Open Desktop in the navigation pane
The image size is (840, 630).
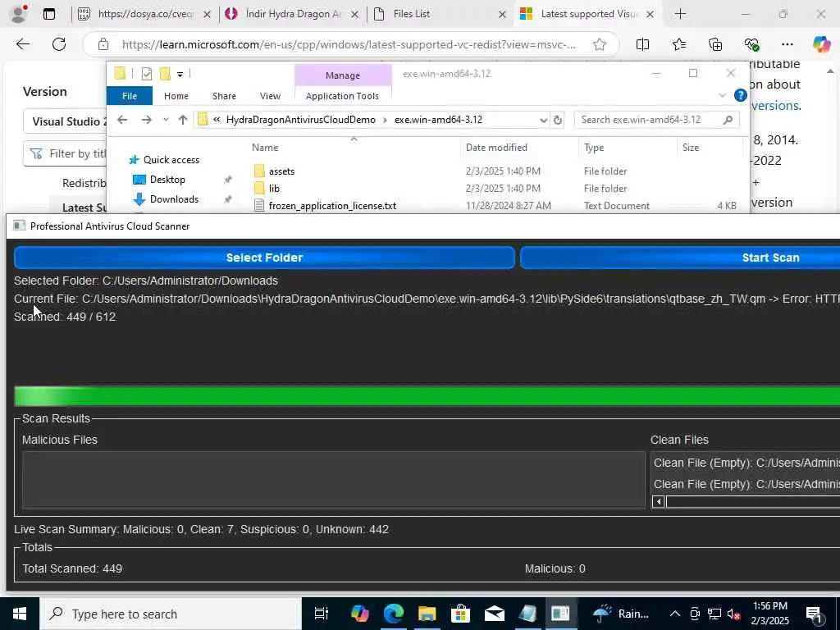(x=167, y=180)
